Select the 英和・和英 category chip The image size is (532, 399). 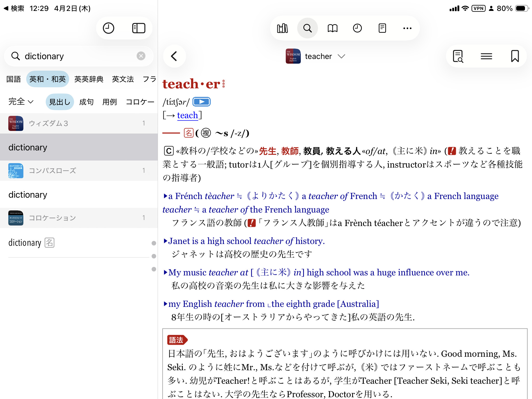[x=48, y=79]
